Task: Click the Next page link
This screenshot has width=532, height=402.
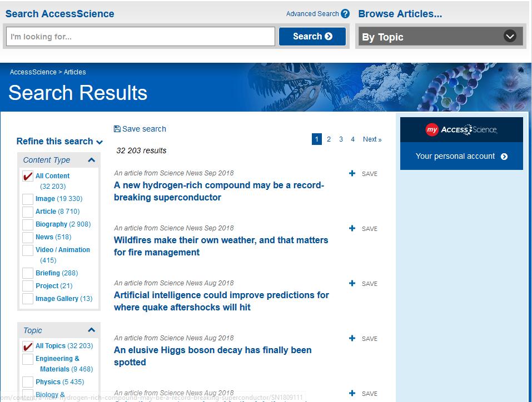Action: point(372,139)
